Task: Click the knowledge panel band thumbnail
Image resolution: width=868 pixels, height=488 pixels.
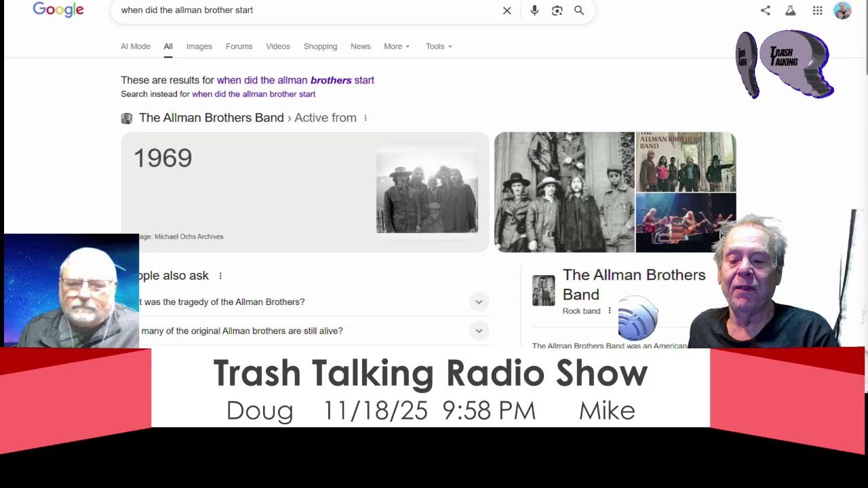Action: [543, 290]
